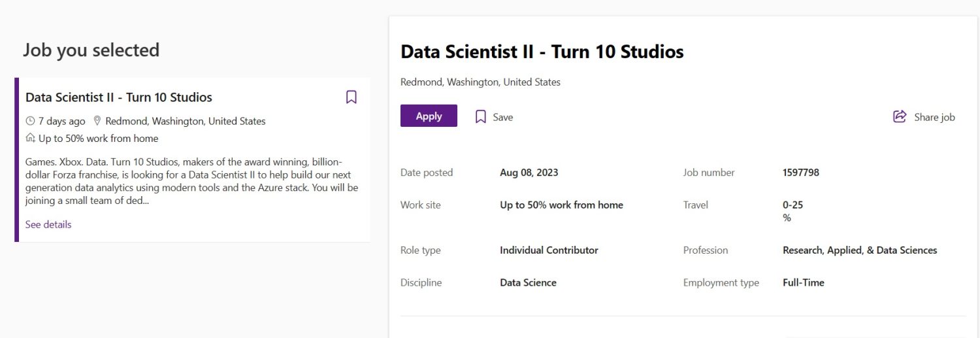Click the Share job arrow icon
The width and height of the screenshot is (980, 338).
click(x=900, y=116)
